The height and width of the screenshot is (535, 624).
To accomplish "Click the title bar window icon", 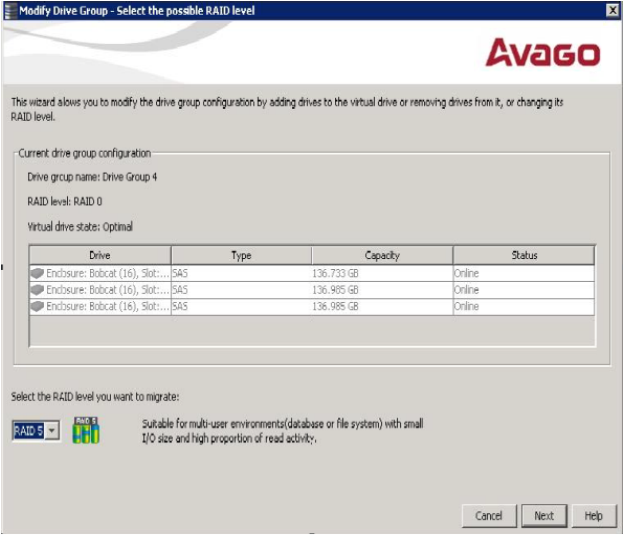I will pyautogui.click(x=10, y=9).
